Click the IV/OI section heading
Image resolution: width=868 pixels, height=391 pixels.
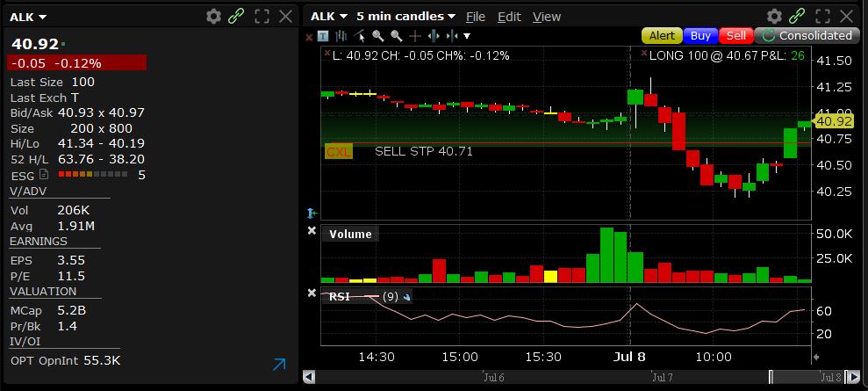click(25, 341)
